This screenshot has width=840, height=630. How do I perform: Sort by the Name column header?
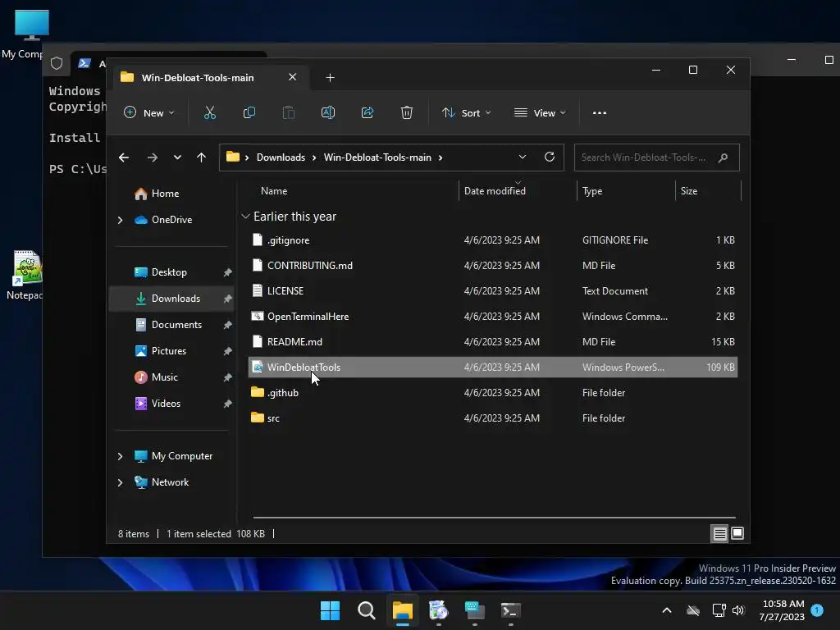274,191
